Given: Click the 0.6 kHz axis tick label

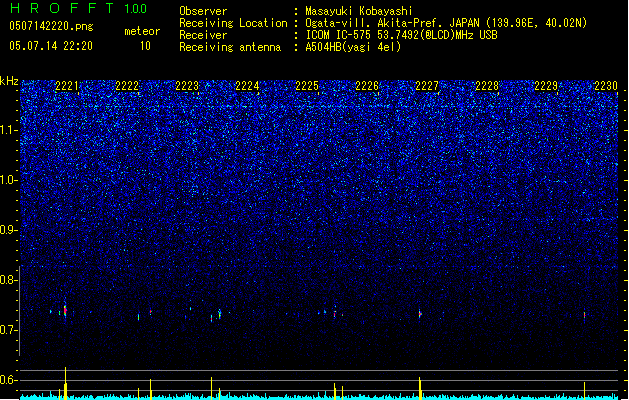Looking at the screenshot, I should [9, 380].
